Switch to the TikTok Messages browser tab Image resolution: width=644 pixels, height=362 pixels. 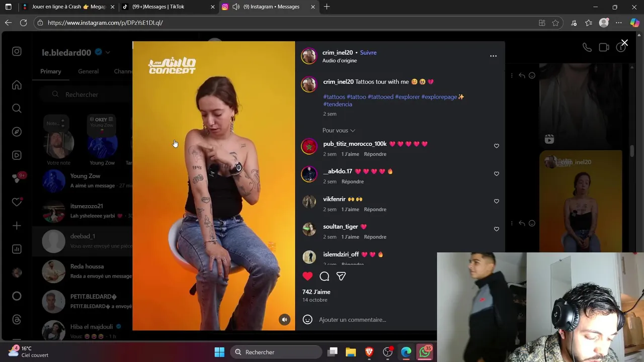[x=168, y=7]
